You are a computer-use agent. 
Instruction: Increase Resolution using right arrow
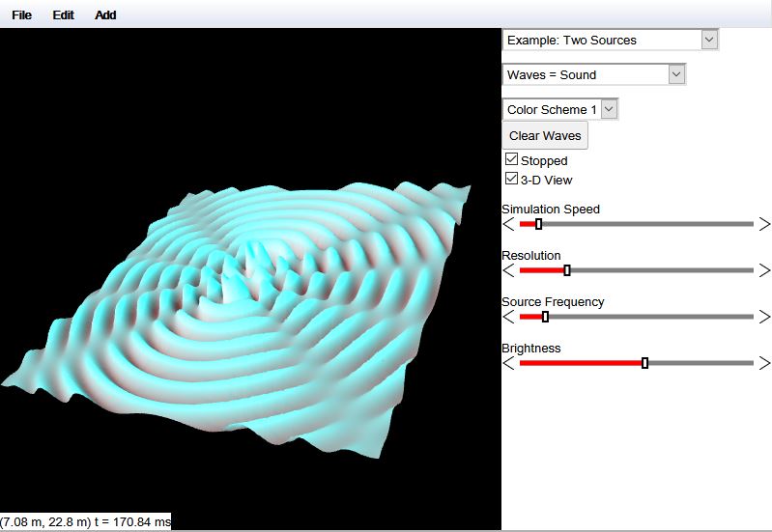[x=764, y=270]
